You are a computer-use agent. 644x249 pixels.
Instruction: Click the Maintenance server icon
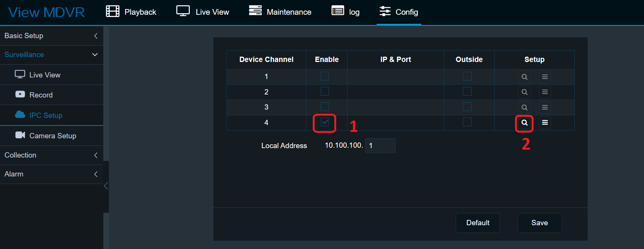[x=255, y=11]
